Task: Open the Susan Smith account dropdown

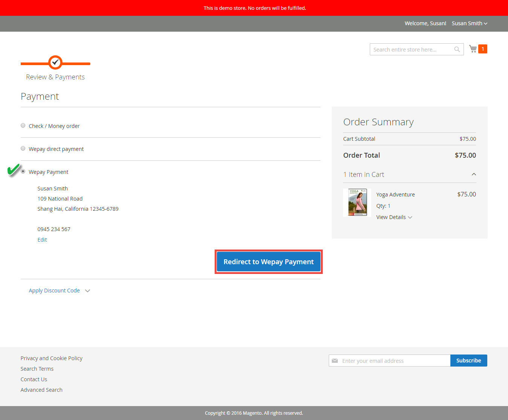Action: [x=469, y=23]
